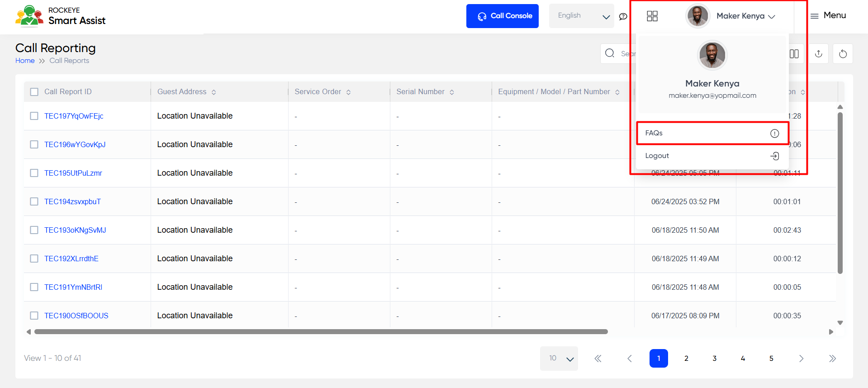Open the 10 rows-per-page dropdown

tap(559, 359)
